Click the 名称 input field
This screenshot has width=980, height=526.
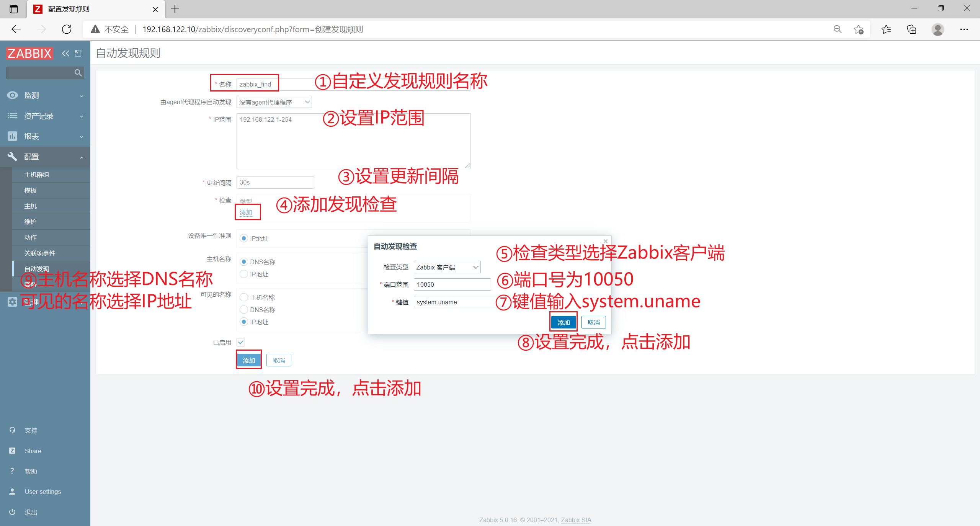point(353,84)
